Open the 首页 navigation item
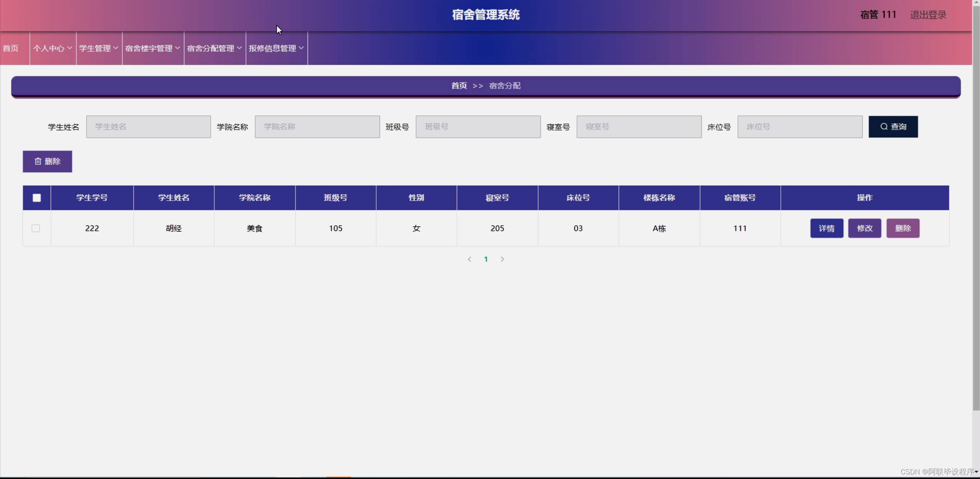Image resolution: width=980 pixels, height=479 pixels. 10,48
